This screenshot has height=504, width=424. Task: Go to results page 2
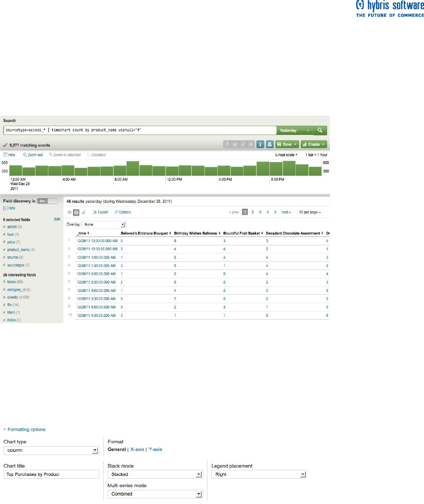(x=252, y=212)
